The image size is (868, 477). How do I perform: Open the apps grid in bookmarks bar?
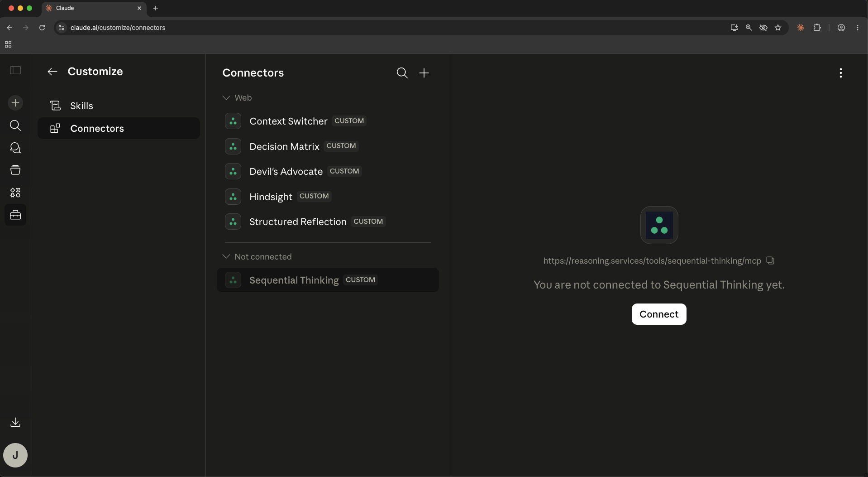click(x=8, y=44)
